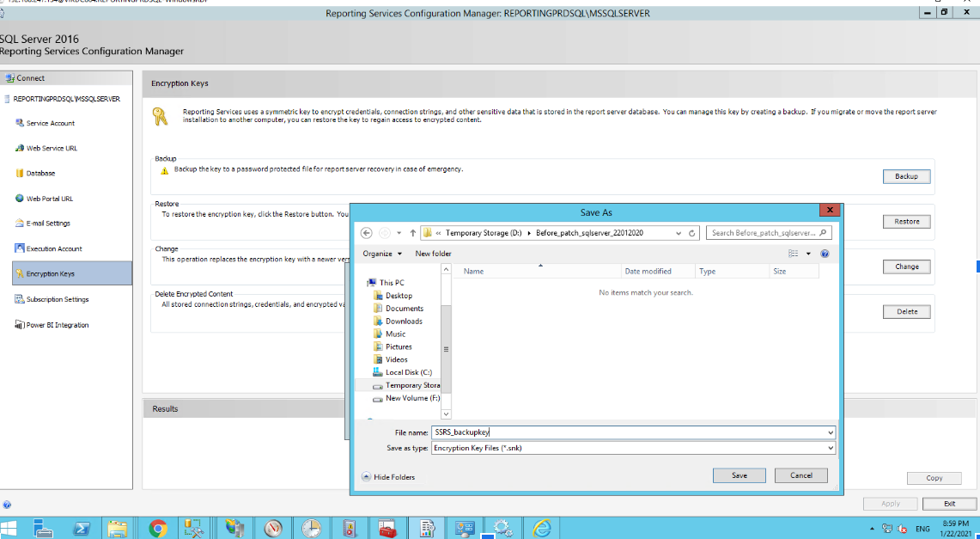Open the Web Portal URL page
The width and height of the screenshot is (980, 539).
(49, 199)
